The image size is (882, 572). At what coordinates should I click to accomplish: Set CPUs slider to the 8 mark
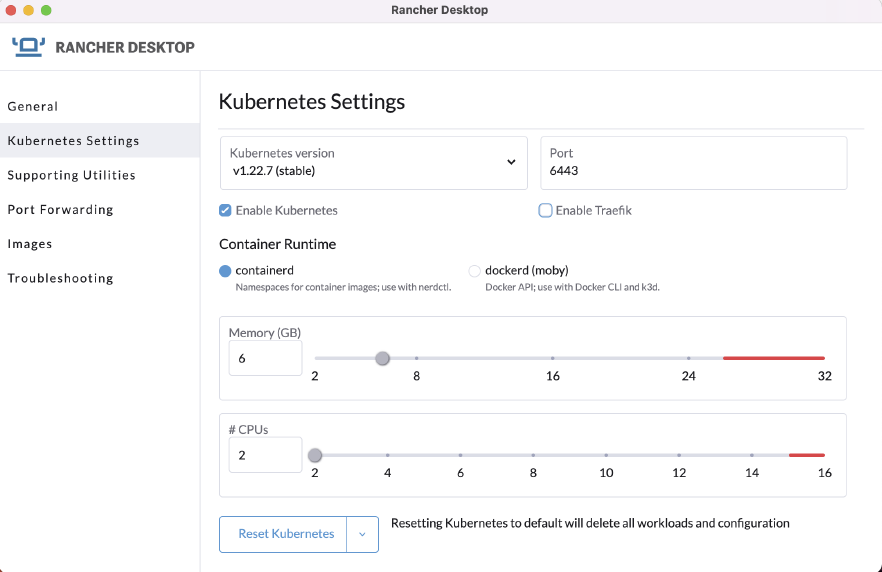(x=533, y=455)
